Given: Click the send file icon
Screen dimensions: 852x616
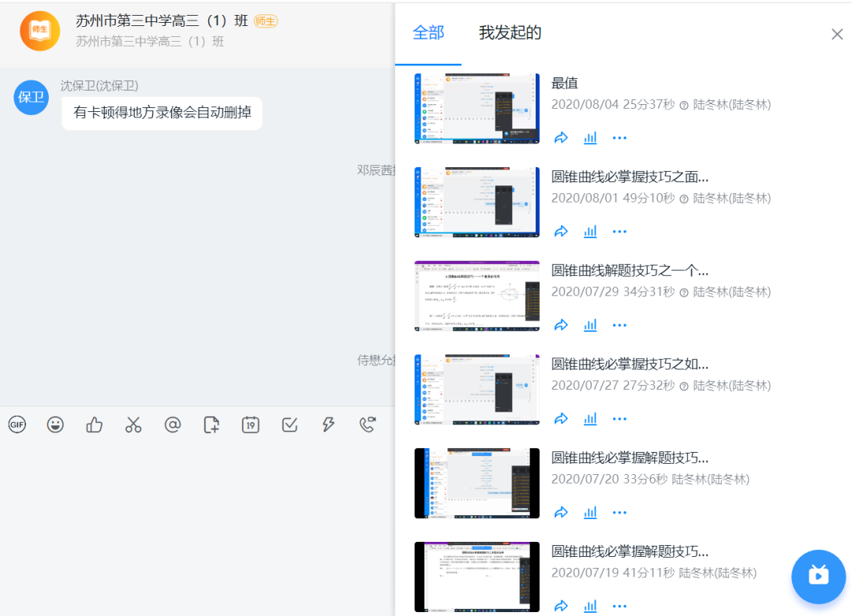Looking at the screenshot, I should [211, 424].
